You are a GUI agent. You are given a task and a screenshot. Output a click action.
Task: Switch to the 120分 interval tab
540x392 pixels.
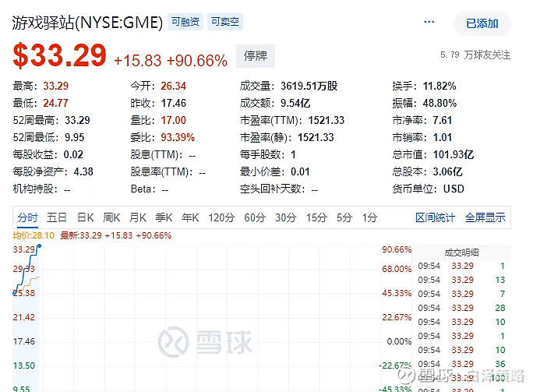221,217
